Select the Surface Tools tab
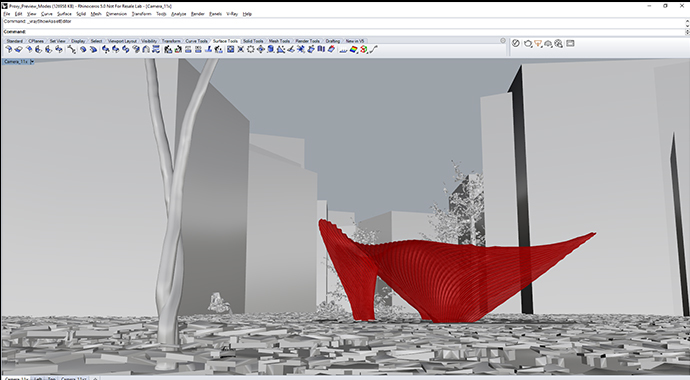Viewport: 690px width, 380px height. 225,41
